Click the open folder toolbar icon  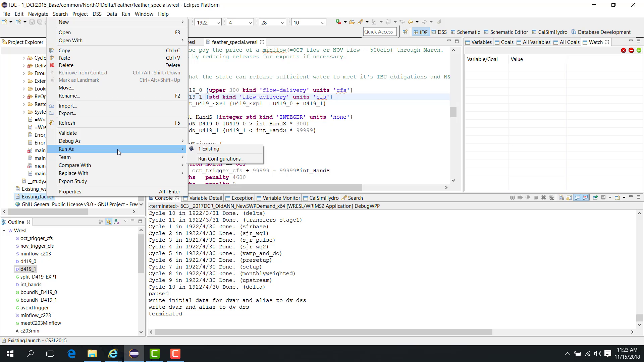[x=352, y=22]
